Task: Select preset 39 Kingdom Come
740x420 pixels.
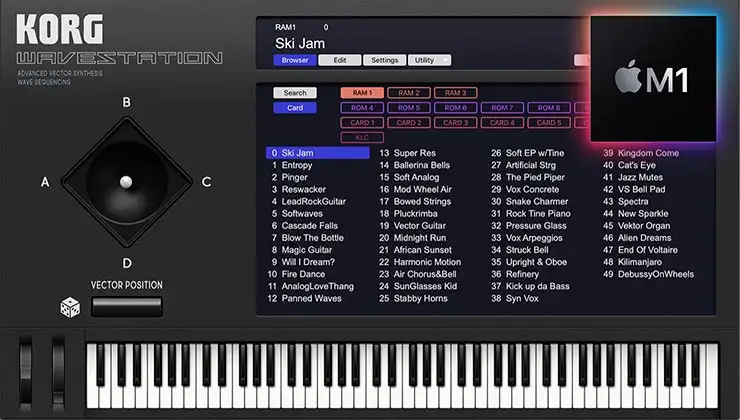Action: (x=641, y=153)
